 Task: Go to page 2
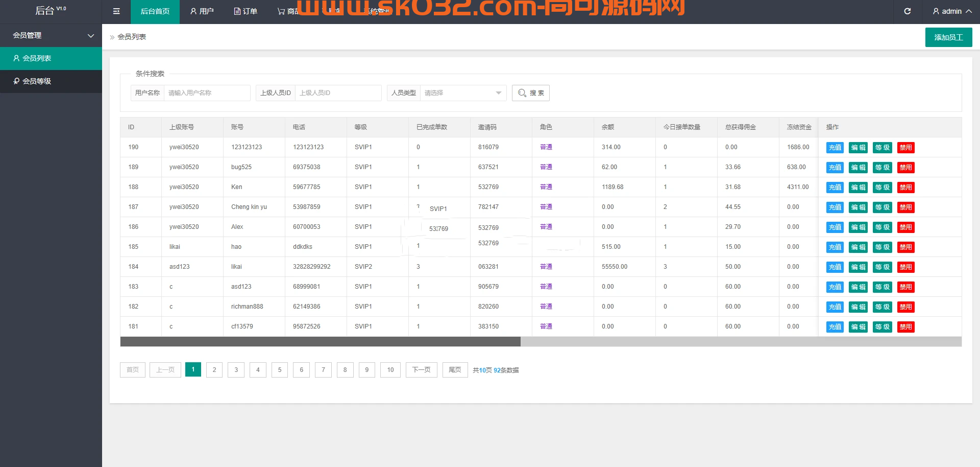tap(214, 370)
